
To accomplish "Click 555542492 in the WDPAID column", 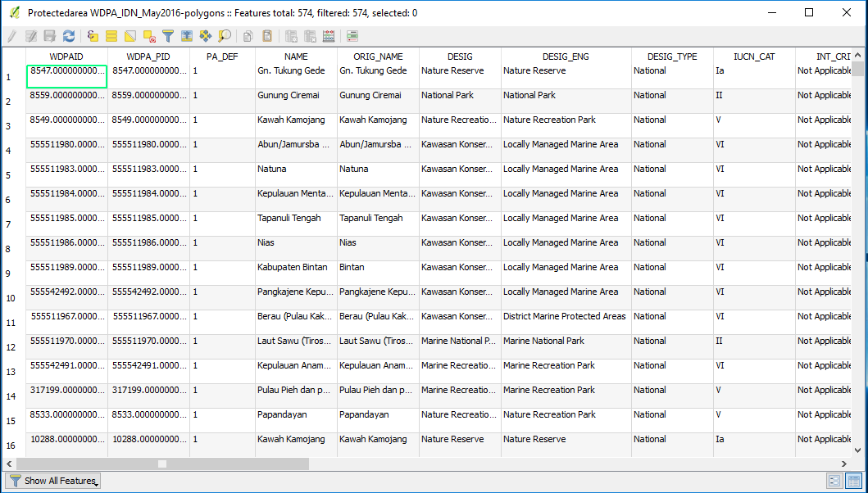I will 66,297.
